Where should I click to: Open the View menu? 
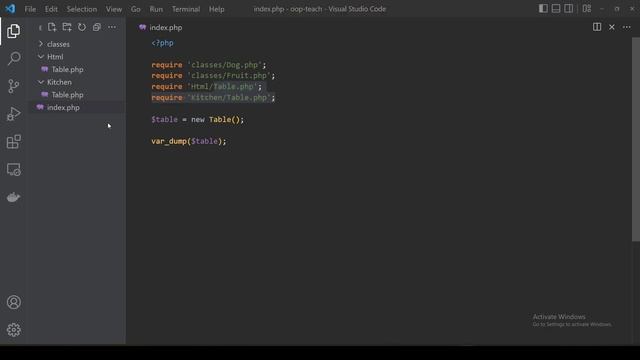click(x=113, y=9)
